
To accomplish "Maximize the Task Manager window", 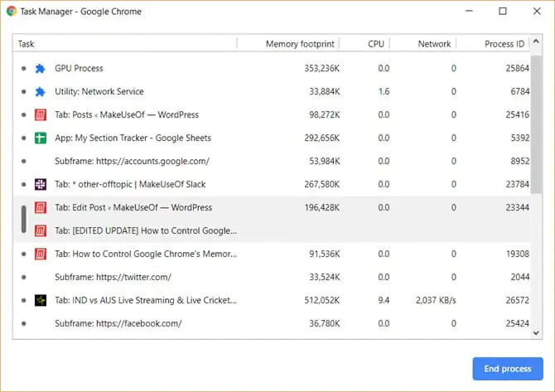I will point(503,12).
